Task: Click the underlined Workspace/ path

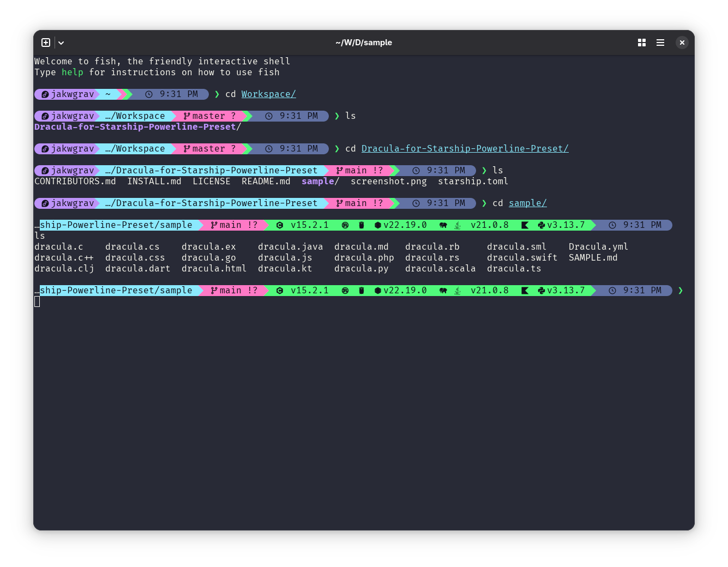Action: point(269,94)
